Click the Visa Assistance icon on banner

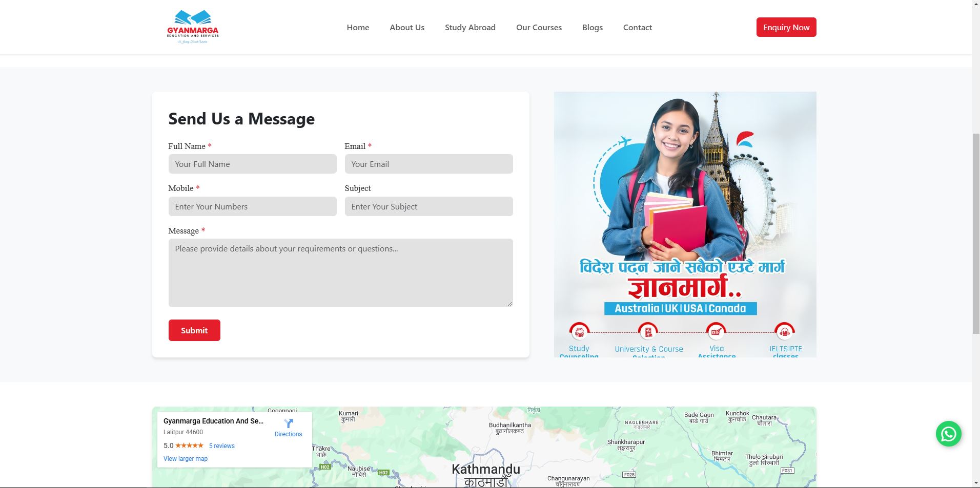click(x=716, y=332)
